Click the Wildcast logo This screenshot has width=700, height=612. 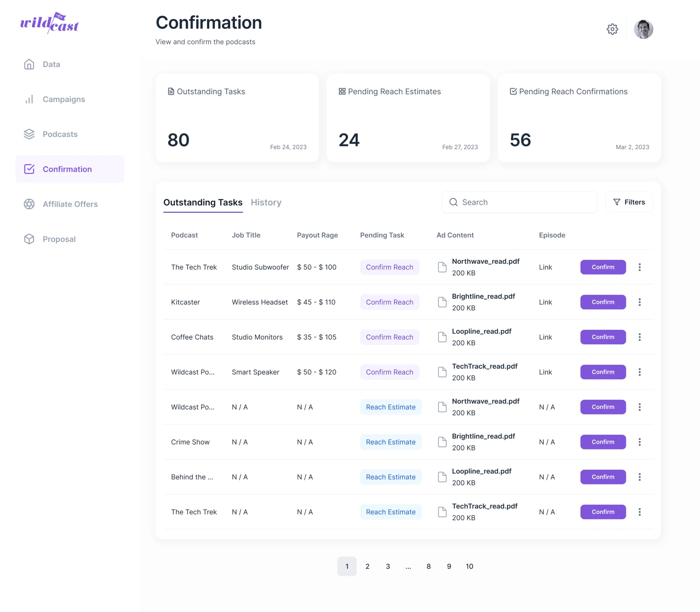point(49,23)
